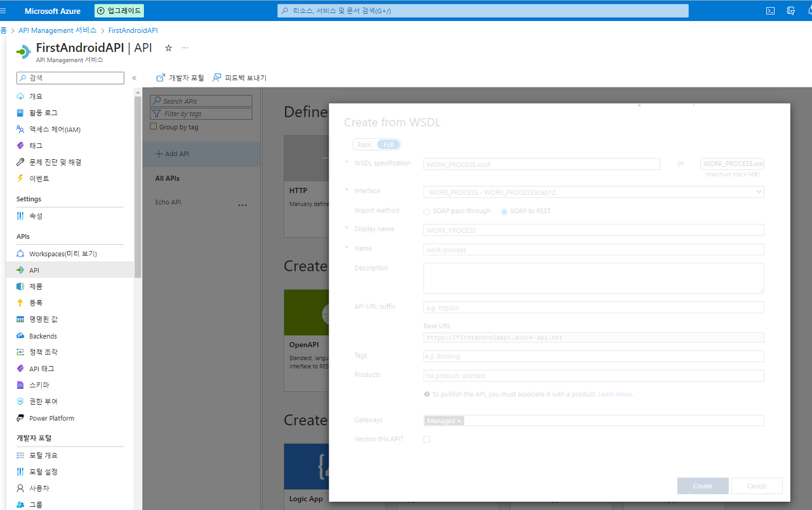Go to FirstAndroidAPI breadcrumb link
The height and width of the screenshot is (510, 812).
[133, 30]
